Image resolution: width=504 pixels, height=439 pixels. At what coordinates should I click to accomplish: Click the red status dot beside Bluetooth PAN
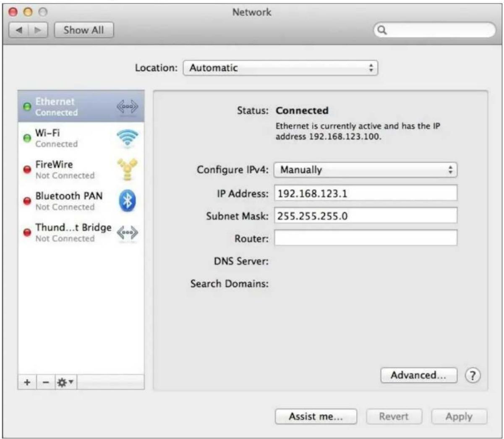pyautogui.click(x=27, y=201)
